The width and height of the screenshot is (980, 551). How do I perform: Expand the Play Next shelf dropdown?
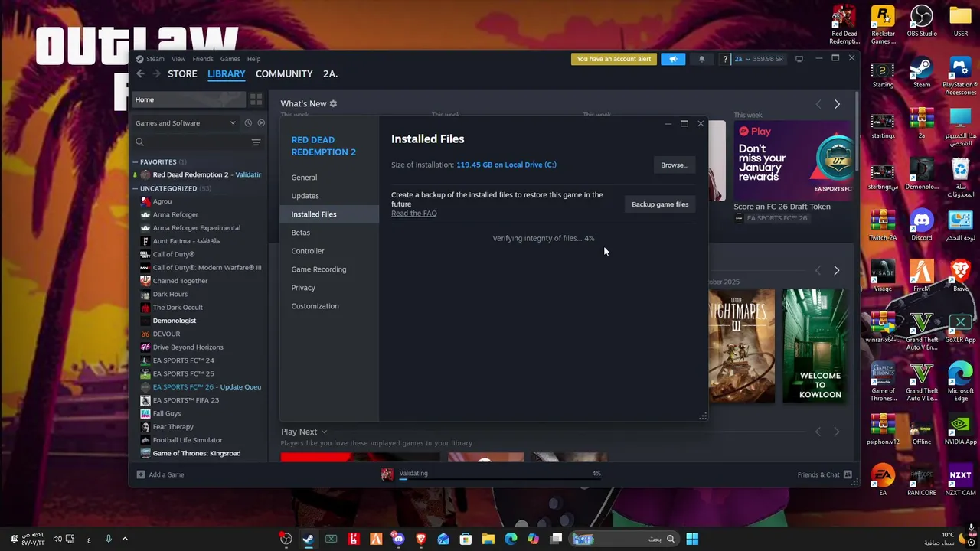pyautogui.click(x=324, y=432)
